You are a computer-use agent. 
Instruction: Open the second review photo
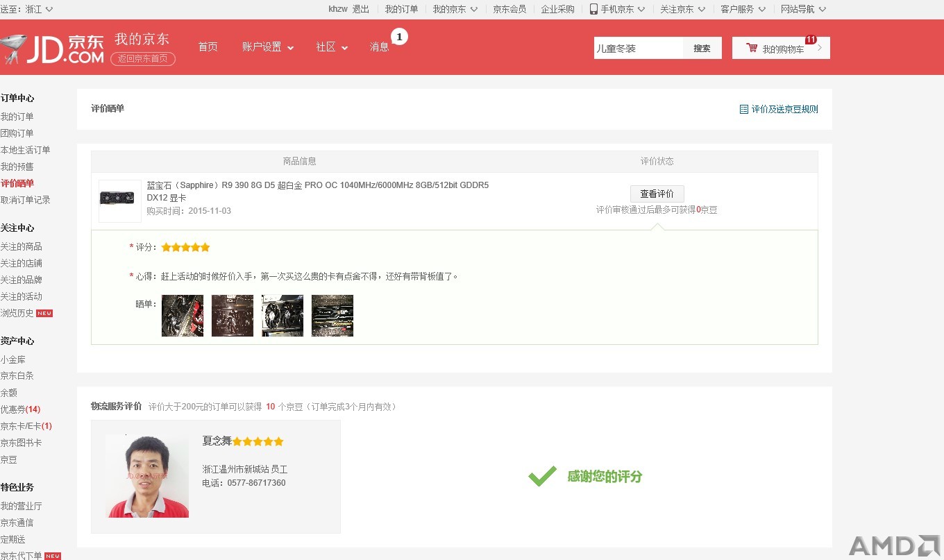(x=233, y=316)
